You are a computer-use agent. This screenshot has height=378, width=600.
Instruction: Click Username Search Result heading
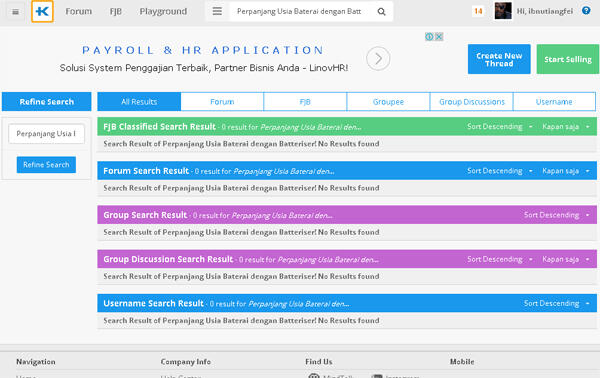[x=153, y=303]
